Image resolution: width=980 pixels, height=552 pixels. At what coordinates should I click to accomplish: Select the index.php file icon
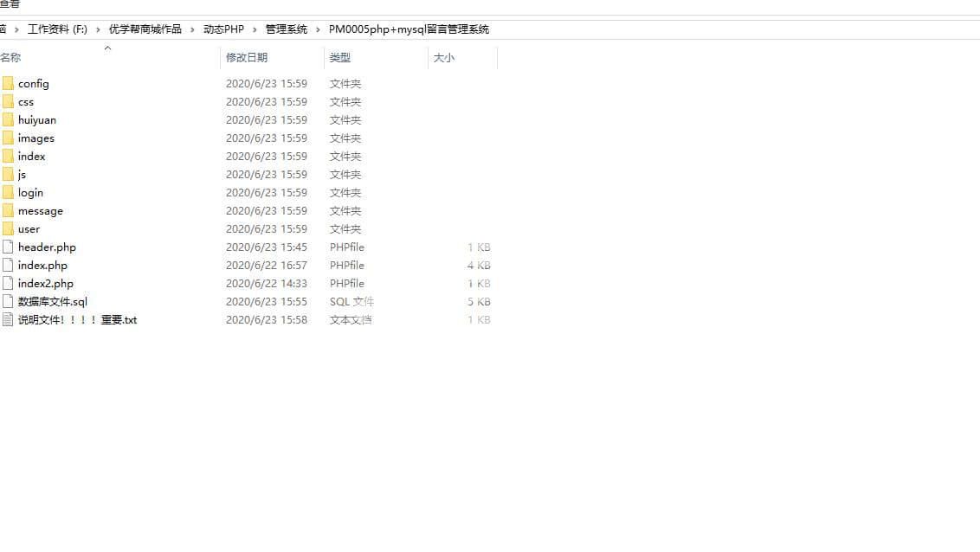click(x=8, y=266)
